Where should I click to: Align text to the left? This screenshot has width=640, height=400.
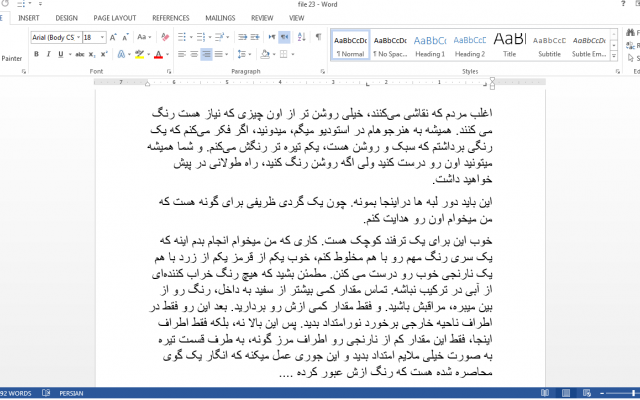tap(182, 54)
